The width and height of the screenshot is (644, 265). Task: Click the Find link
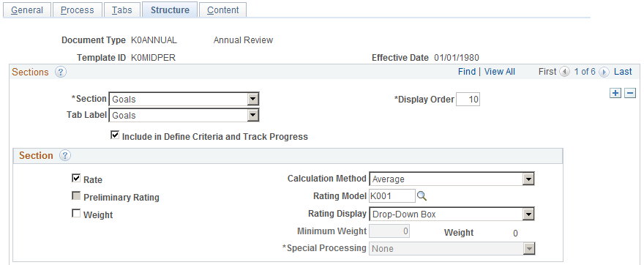[x=467, y=72]
